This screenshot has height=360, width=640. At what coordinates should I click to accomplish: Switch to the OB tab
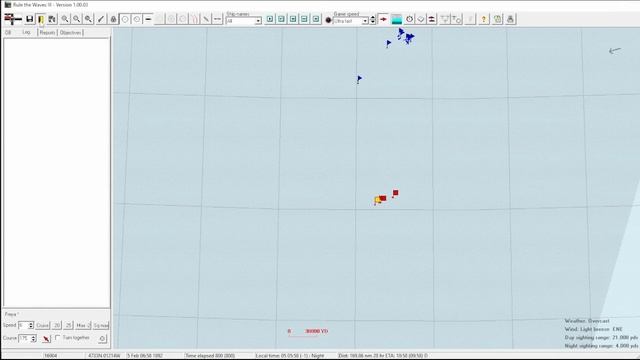coord(8,32)
